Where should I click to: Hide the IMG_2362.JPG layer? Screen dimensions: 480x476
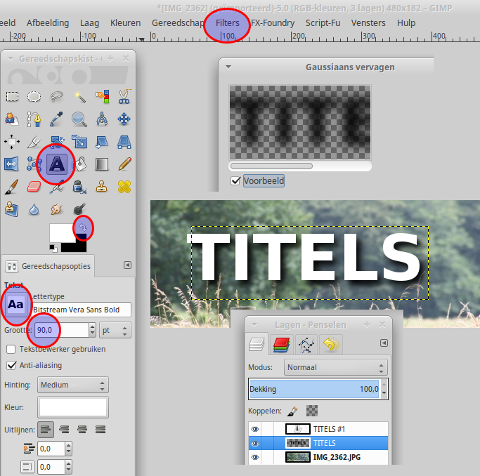click(255, 457)
